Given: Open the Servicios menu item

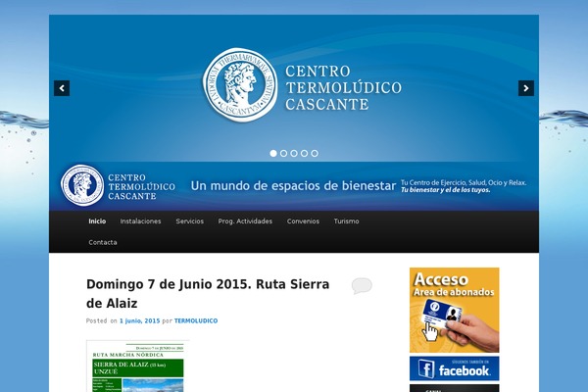Looking at the screenshot, I should (190, 221).
